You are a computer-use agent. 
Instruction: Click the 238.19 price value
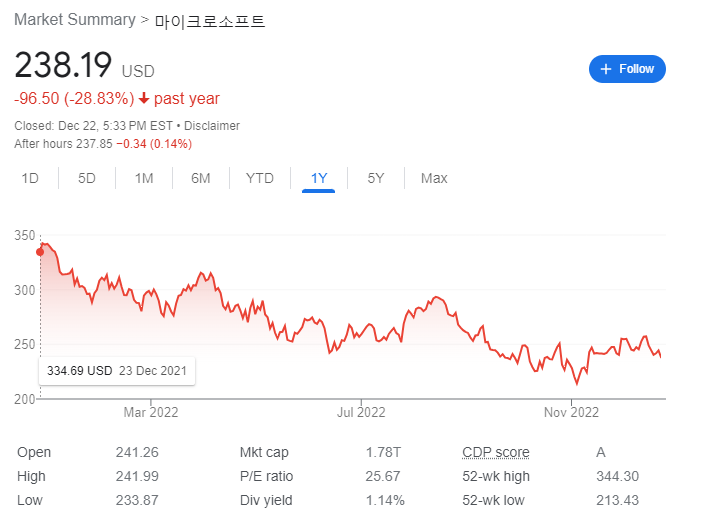pyautogui.click(x=63, y=65)
